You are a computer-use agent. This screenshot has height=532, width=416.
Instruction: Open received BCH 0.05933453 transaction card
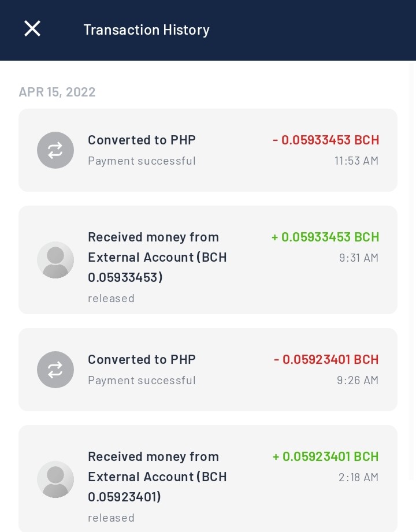click(x=208, y=260)
